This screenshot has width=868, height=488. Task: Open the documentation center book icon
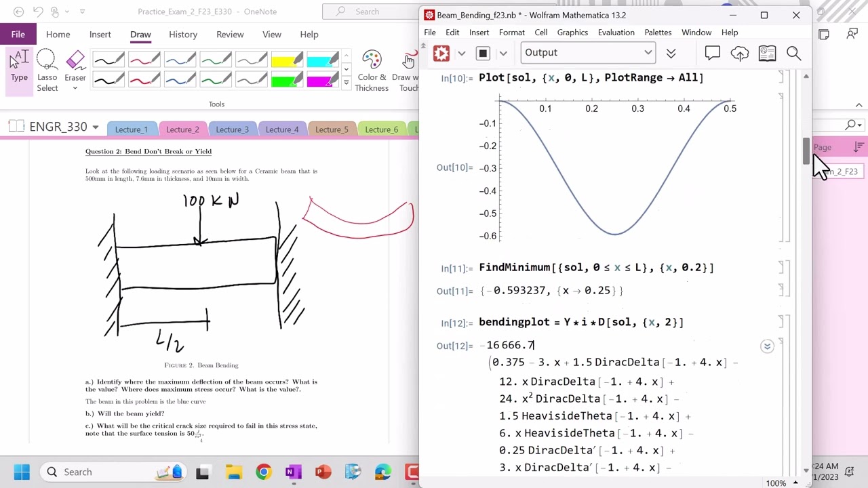click(x=767, y=53)
